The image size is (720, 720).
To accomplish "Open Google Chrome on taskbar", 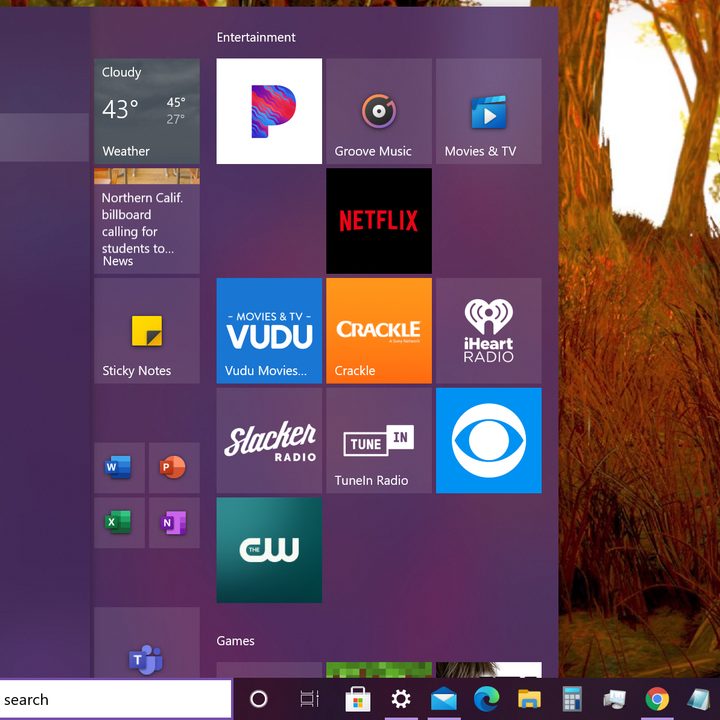I will coord(657,699).
